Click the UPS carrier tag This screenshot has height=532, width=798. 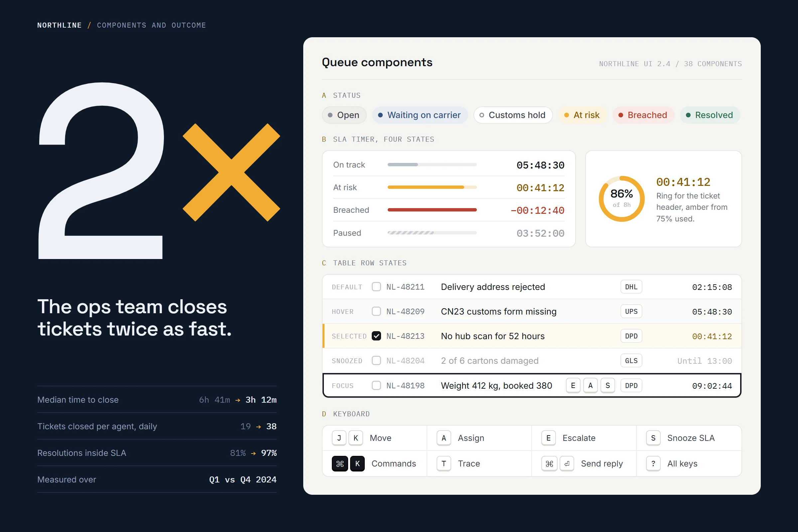[x=631, y=311]
